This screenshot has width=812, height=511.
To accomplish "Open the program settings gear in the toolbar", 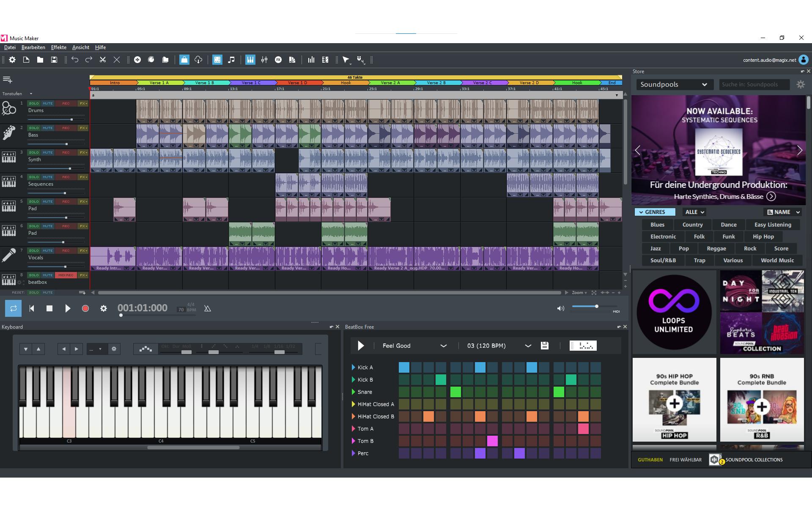I will (12, 60).
